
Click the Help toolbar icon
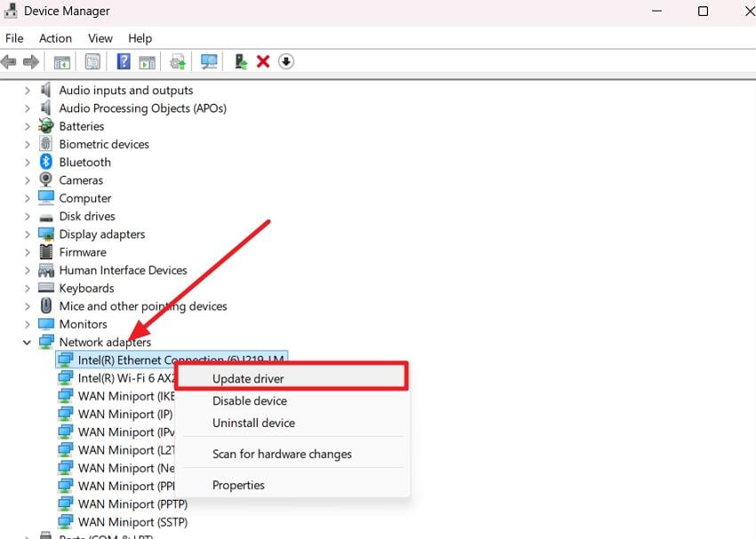(122, 60)
